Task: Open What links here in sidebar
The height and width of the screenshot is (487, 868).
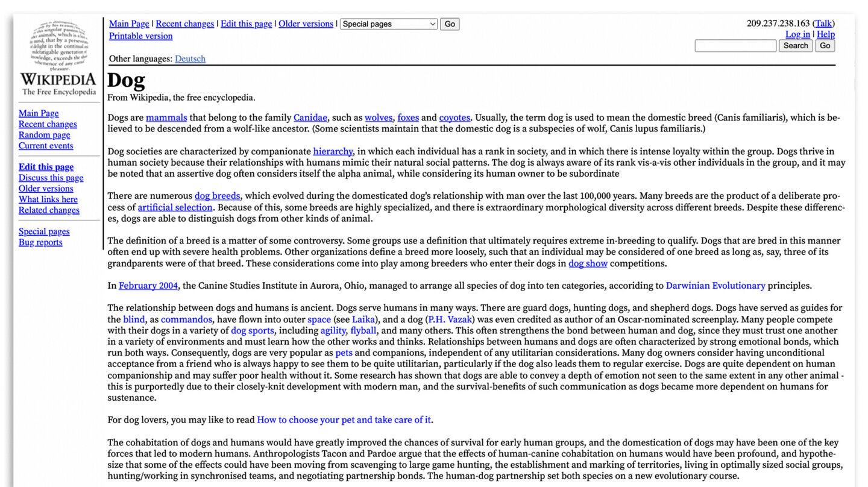Action: 48,200
